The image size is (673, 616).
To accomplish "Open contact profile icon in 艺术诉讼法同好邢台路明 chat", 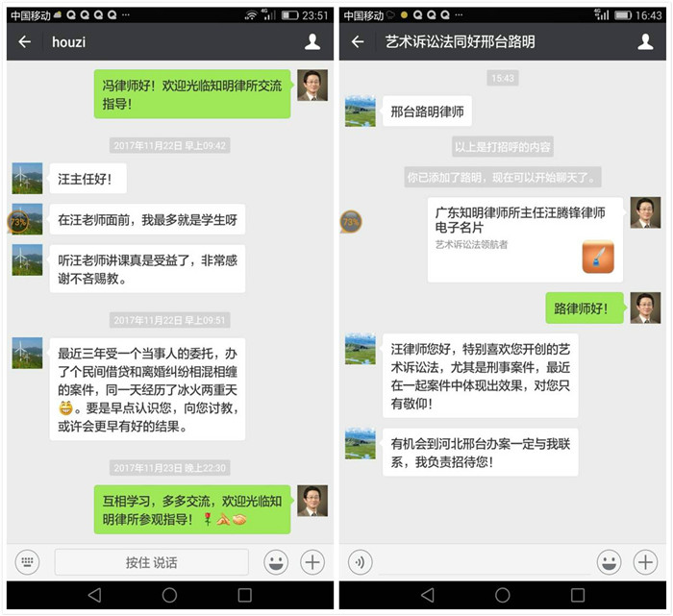I will pos(645,41).
